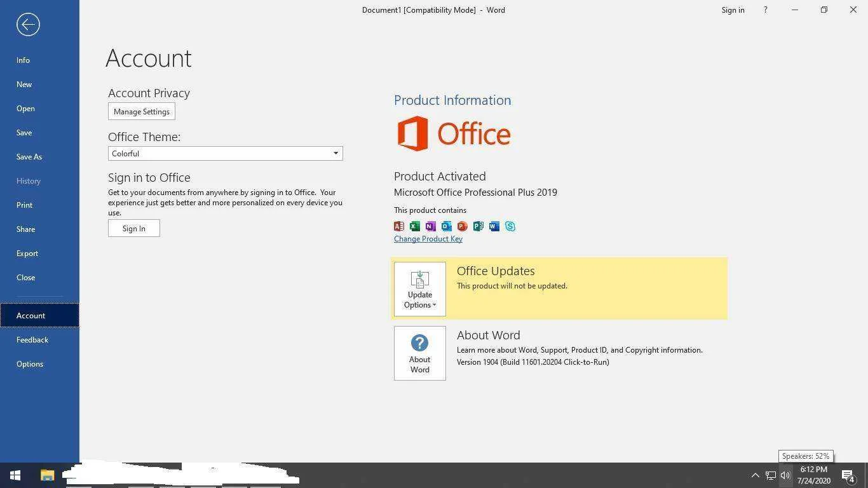Image resolution: width=868 pixels, height=488 pixels.
Task: Click the PowerPoint icon under product contents
Action: 463,226
